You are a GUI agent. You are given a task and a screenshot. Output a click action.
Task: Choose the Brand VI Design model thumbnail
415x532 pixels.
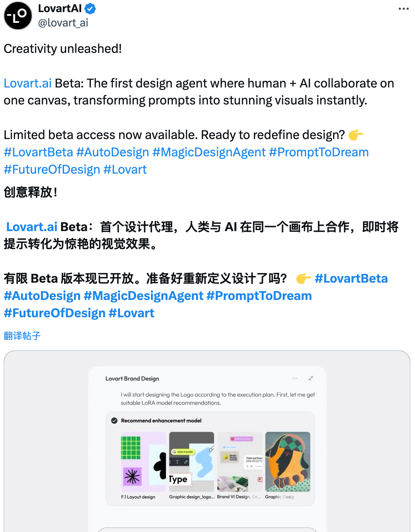tap(240, 462)
